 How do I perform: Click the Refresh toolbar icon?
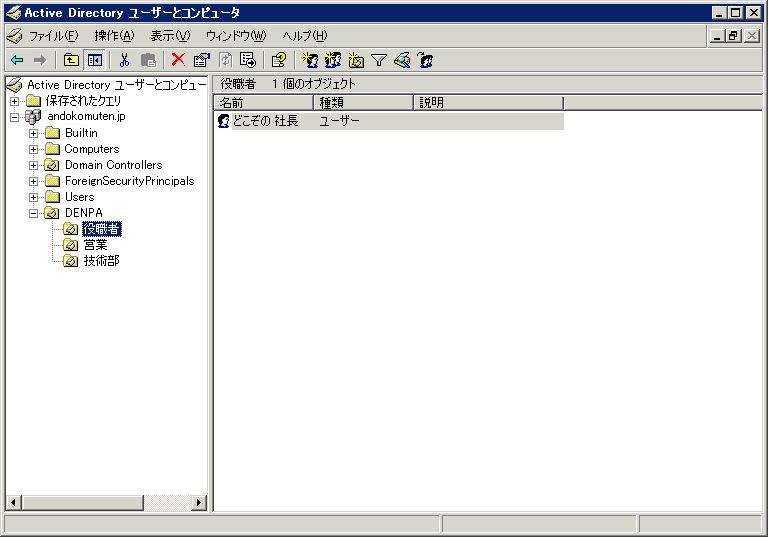point(225,60)
